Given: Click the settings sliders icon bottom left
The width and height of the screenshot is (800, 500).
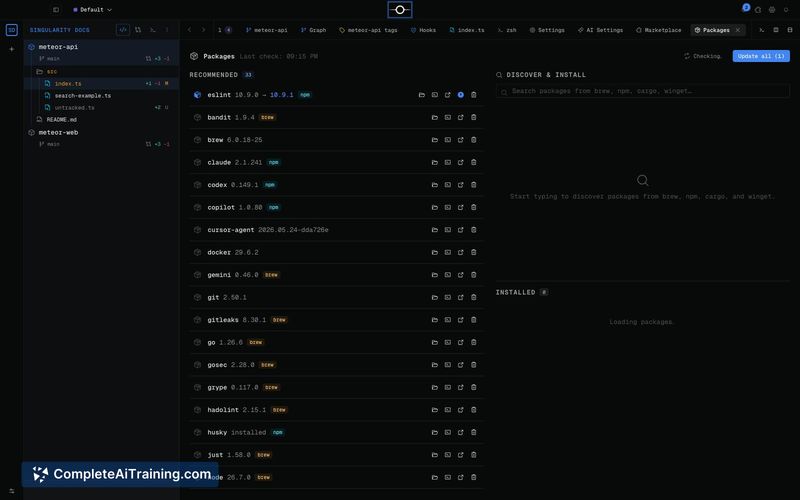Looking at the screenshot, I should click(12, 491).
